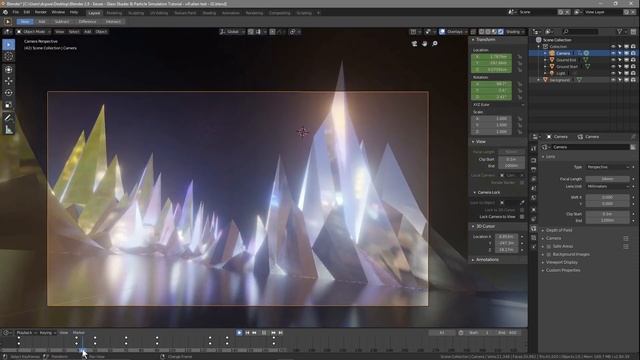640x360 pixels.
Task: Click the pan hand icon in viewport
Action: (x=424, y=44)
